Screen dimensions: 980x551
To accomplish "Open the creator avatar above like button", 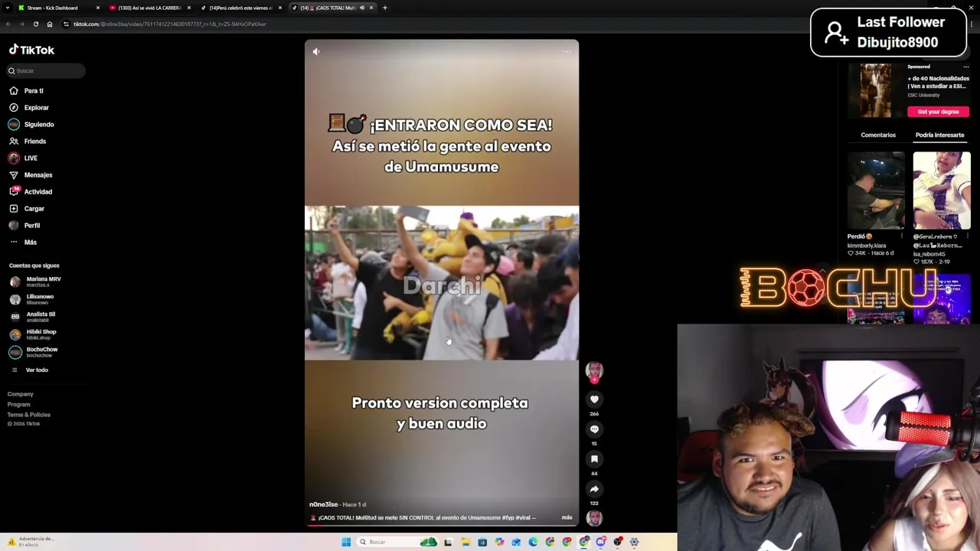I will click(594, 372).
